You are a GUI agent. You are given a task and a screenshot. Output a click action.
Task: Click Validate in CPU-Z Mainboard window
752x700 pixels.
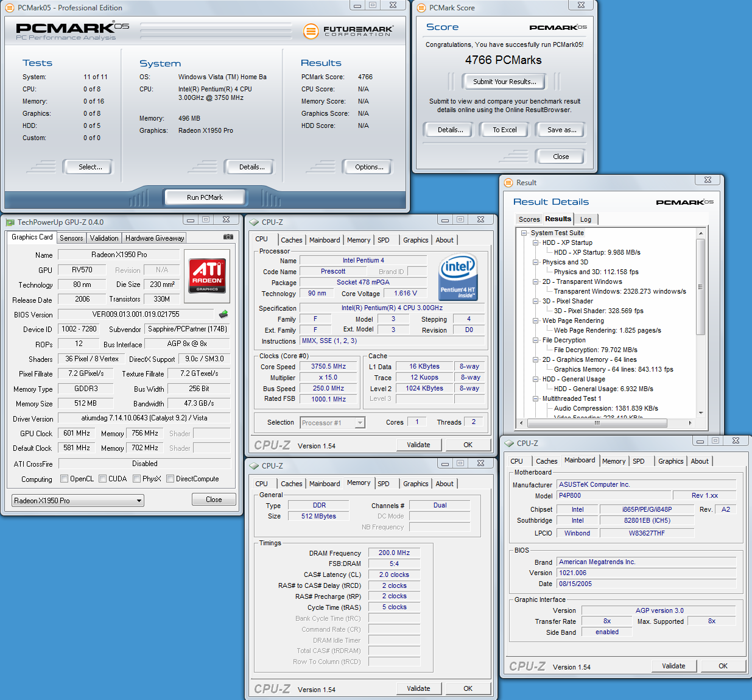click(673, 666)
